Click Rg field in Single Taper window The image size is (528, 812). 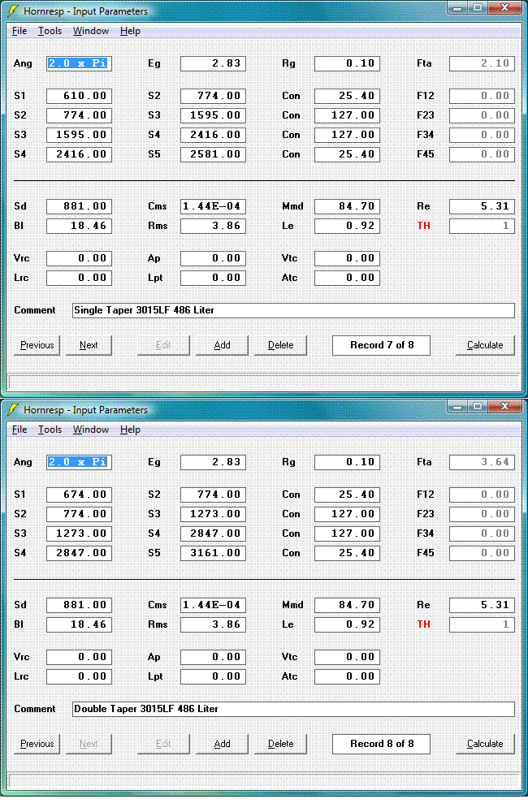347,63
